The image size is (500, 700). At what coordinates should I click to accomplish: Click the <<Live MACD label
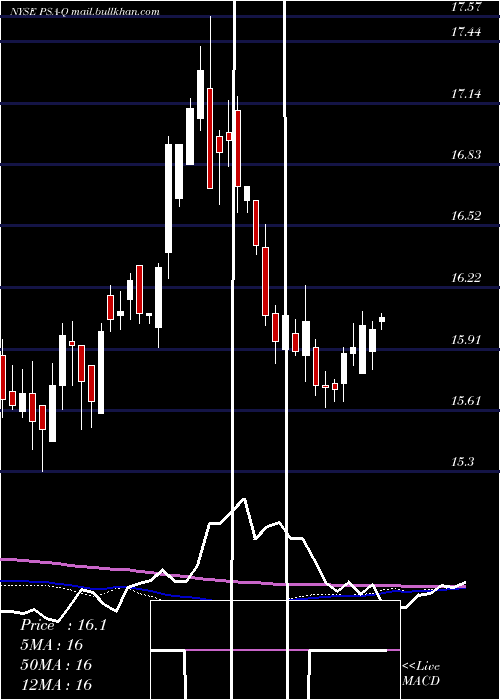[x=421, y=673]
